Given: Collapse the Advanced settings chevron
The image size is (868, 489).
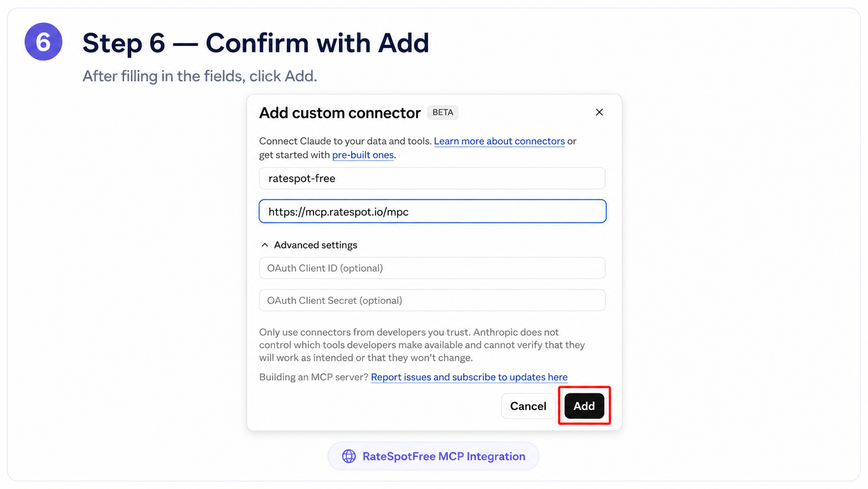Looking at the screenshot, I should 265,245.
